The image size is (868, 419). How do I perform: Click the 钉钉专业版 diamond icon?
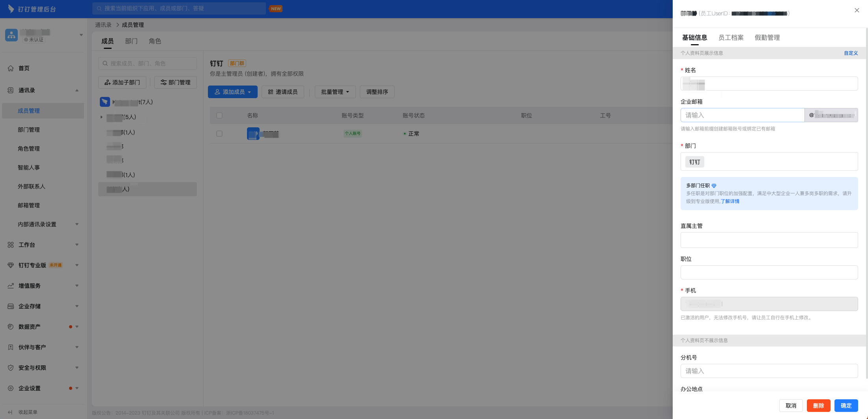click(11, 265)
